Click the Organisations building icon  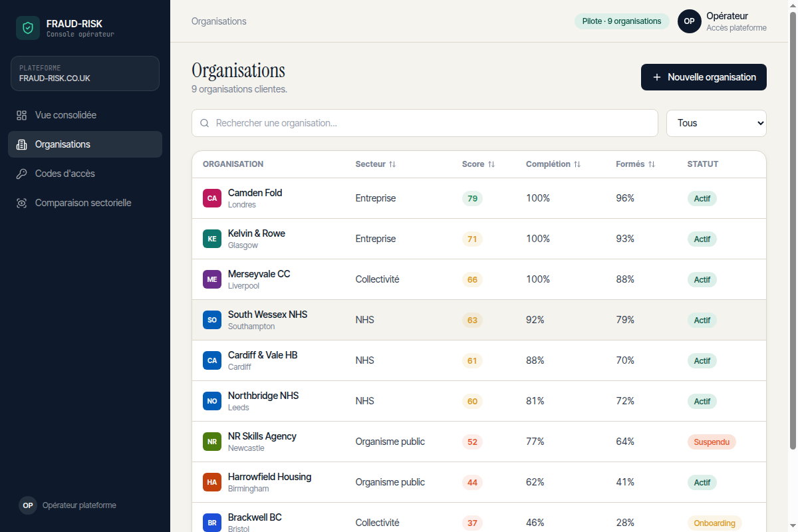coord(21,144)
